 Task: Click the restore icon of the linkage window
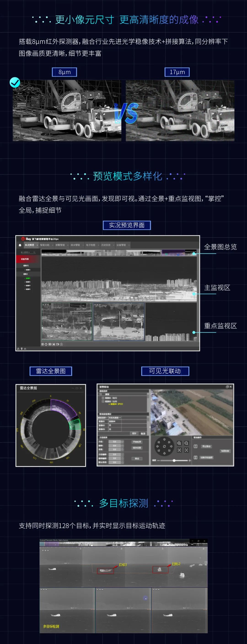coord(227,387)
